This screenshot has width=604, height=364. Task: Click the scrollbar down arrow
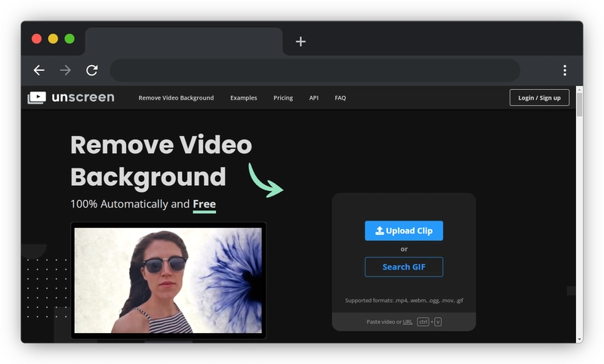click(x=579, y=339)
